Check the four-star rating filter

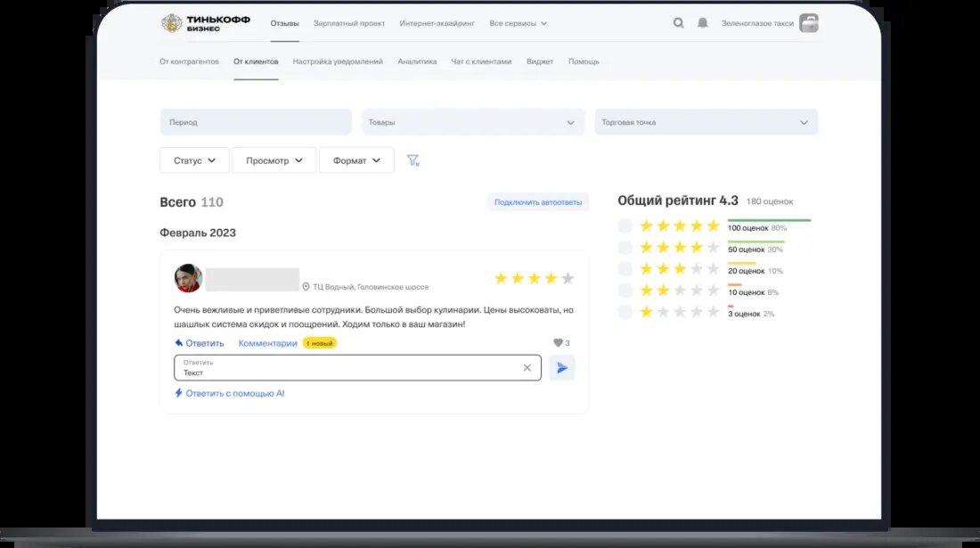click(625, 248)
